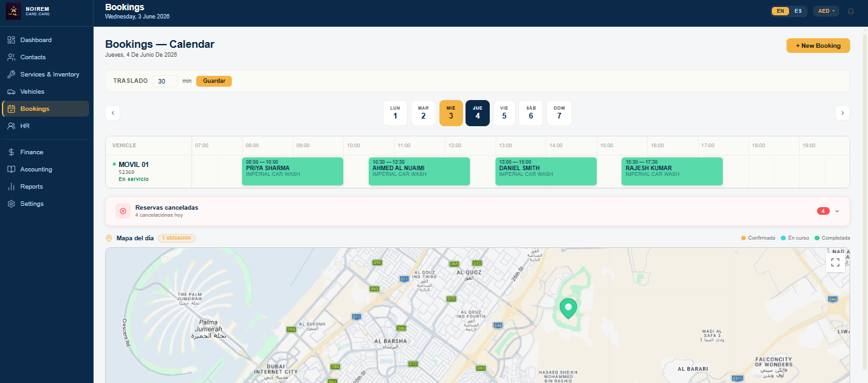Image resolution: width=868 pixels, height=383 pixels.
Task: Click the MOVIL 01 vehicle row label
Action: pos(134,164)
